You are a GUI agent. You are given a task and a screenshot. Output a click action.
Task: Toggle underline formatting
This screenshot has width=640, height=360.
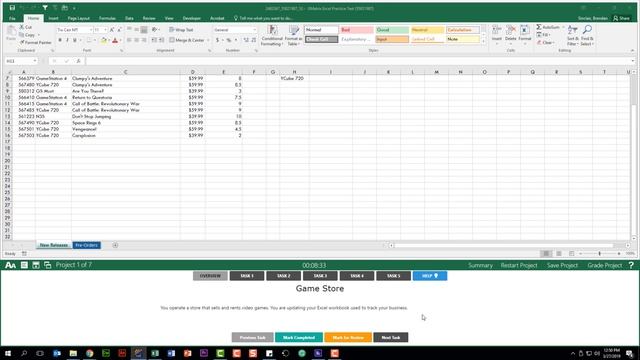tap(75, 40)
